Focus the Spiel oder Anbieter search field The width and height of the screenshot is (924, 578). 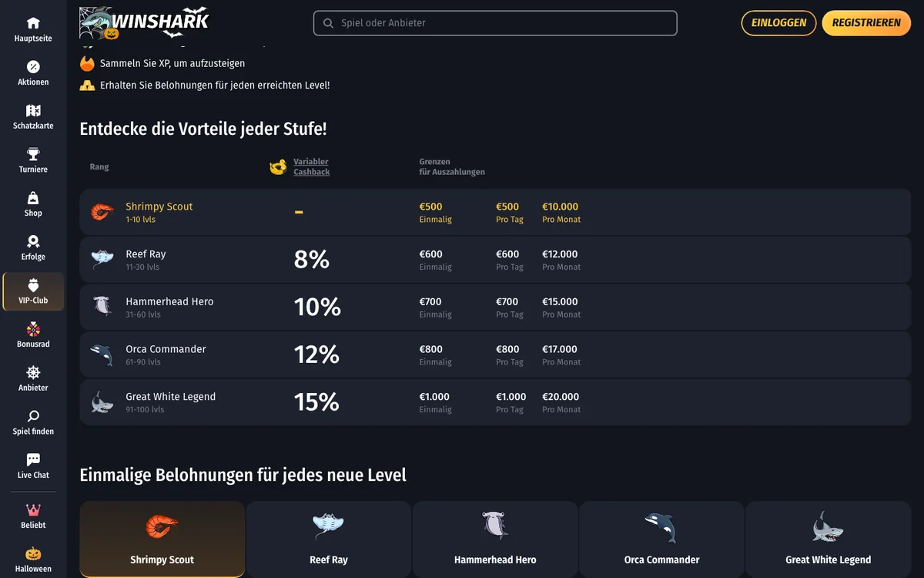[495, 23]
